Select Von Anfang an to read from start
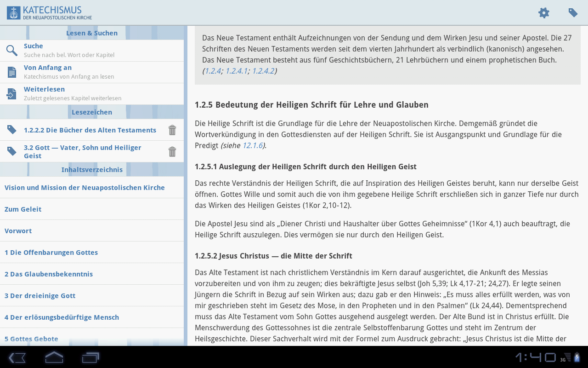588x368 pixels. (x=92, y=72)
